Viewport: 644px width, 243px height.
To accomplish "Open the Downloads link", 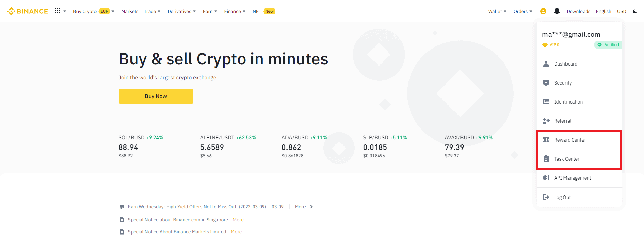I will 578,11.
